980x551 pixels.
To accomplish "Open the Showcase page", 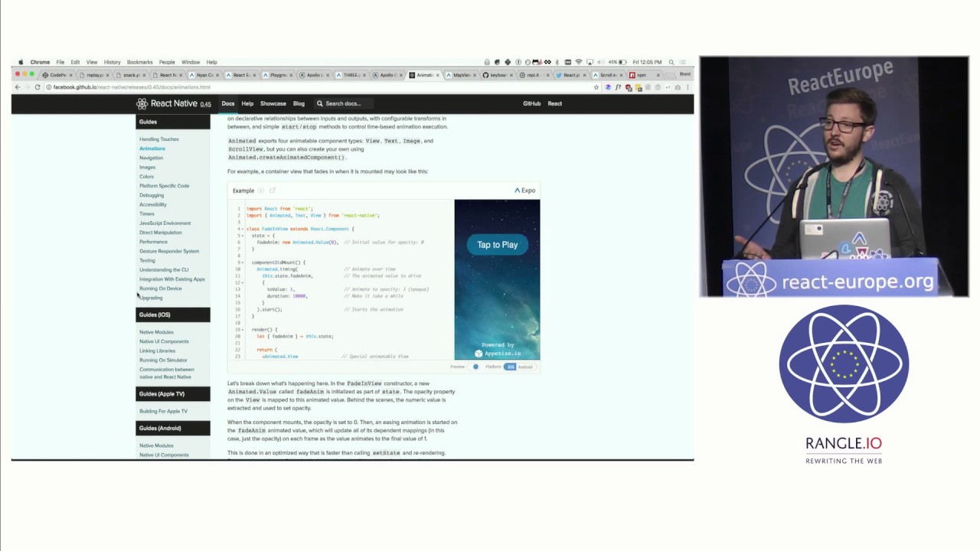I will click(x=273, y=103).
